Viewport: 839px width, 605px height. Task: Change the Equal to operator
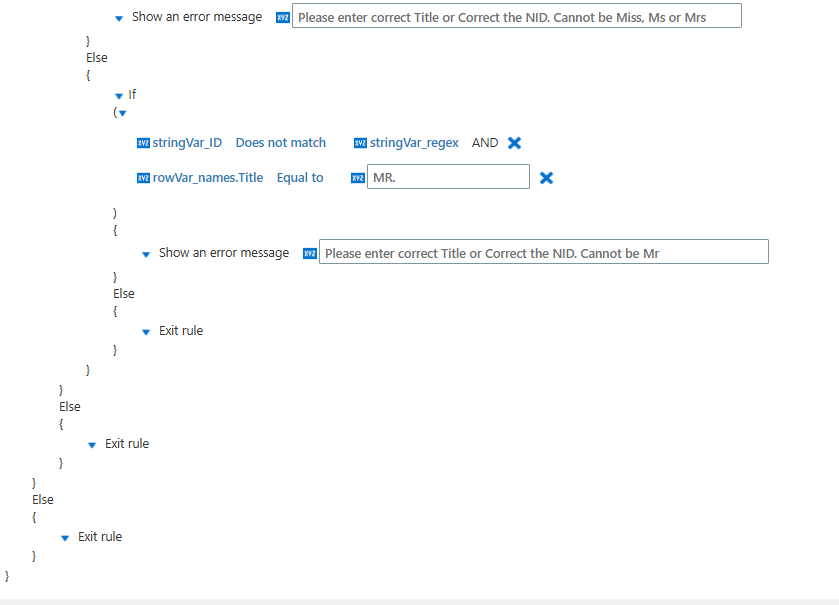[x=300, y=178]
